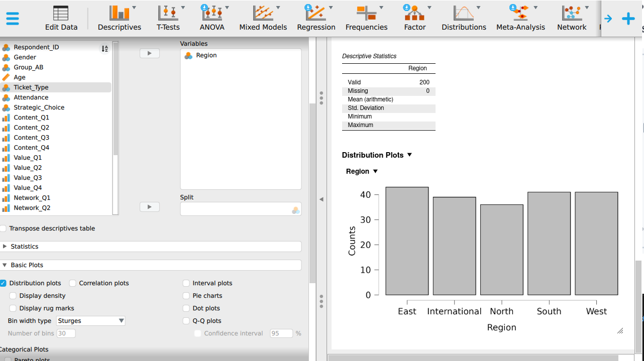Enable Q-Q plots checkbox
This screenshot has height=361, width=644.
186,321
